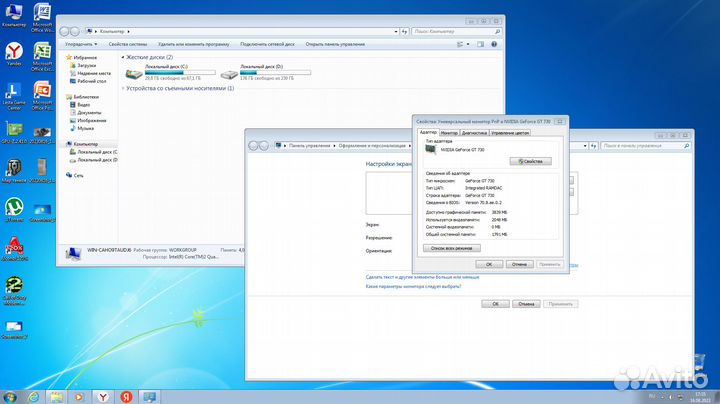Open the Acrobat desktop shortcut

14,249
